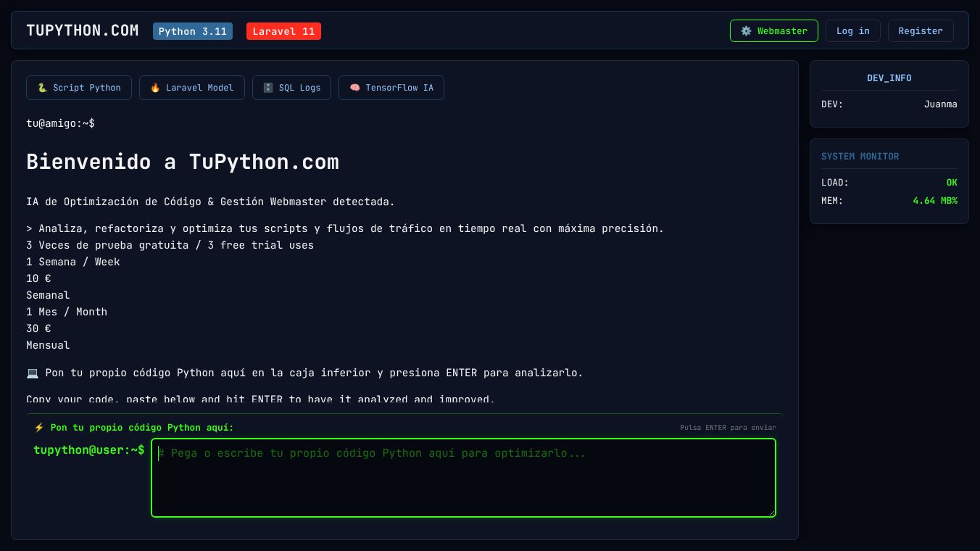The image size is (980, 551).
Task: Click 'Pulsa ENTER para enviar' hint
Action: pyautogui.click(x=728, y=428)
